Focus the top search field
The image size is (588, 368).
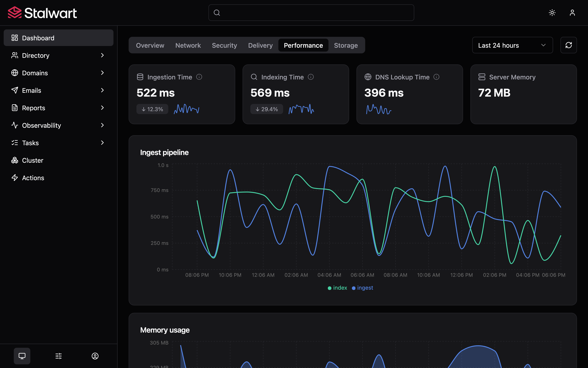311,13
